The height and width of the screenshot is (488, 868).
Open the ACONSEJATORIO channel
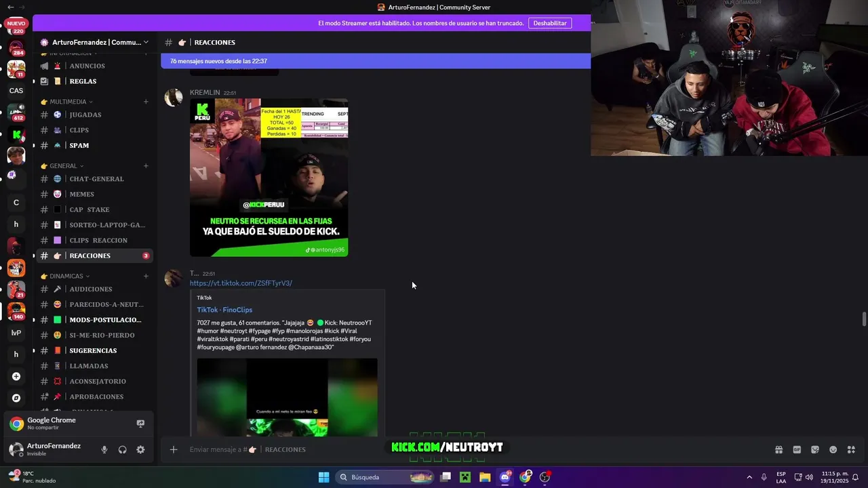point(95,381)
